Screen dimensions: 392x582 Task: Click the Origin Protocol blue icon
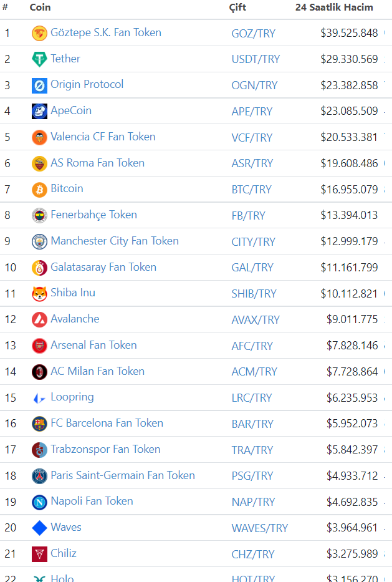pyautogui.click(x=39, y=85)
